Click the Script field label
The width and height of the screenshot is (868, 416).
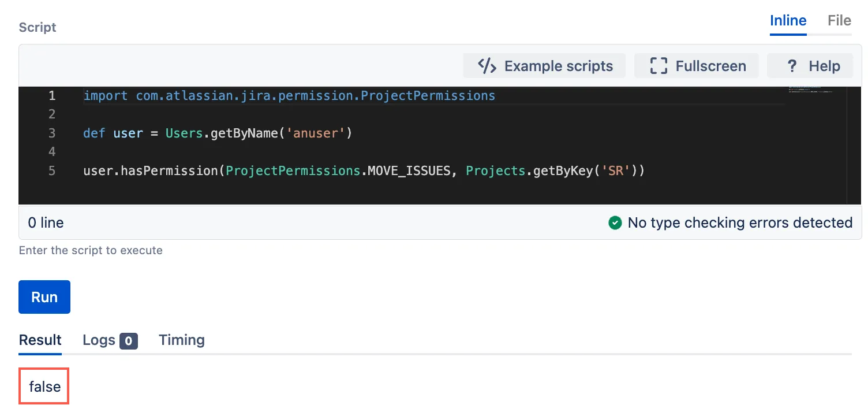[x=38, y=27]
